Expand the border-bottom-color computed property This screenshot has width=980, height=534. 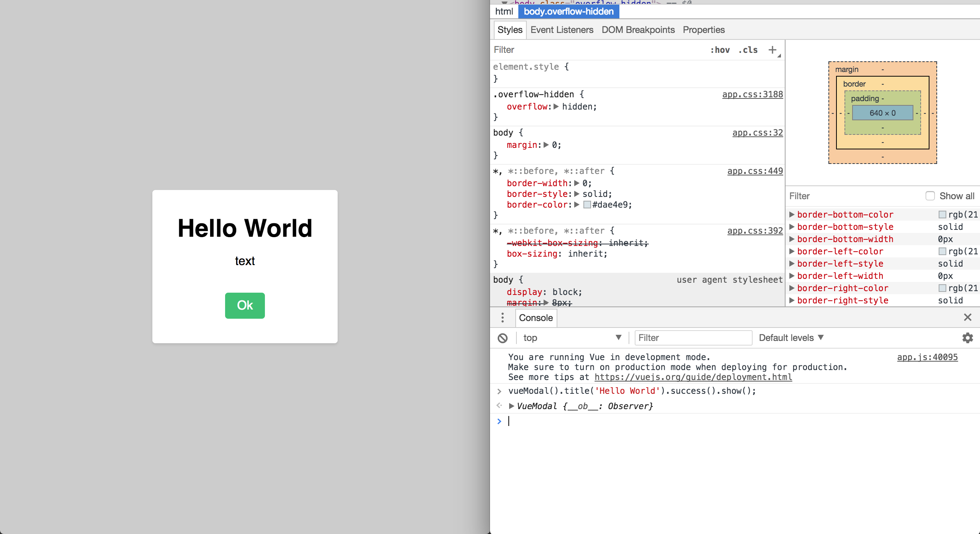792,215
